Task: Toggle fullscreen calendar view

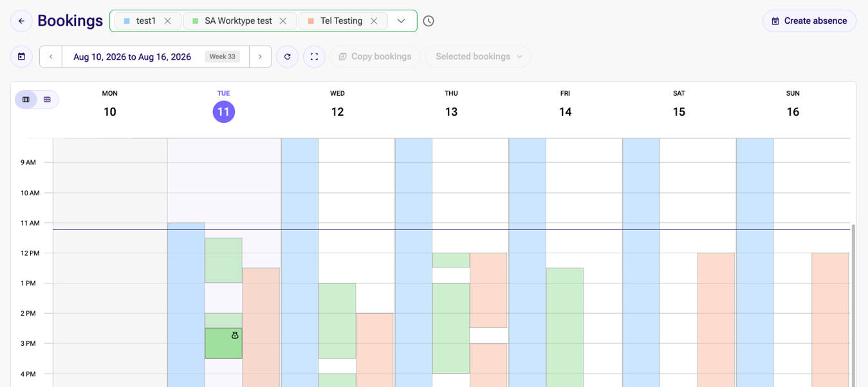Action: (x=314, y=57)
